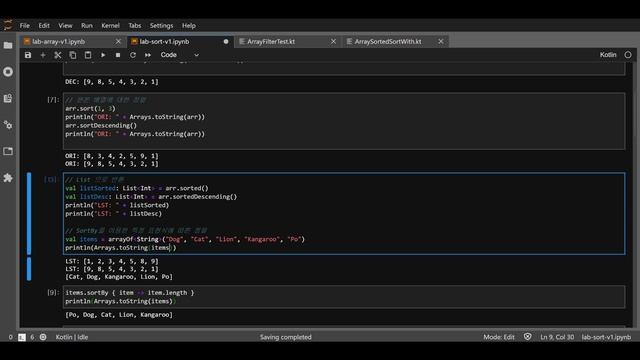Open the JupyterLab logo menu

coord(8,25)
